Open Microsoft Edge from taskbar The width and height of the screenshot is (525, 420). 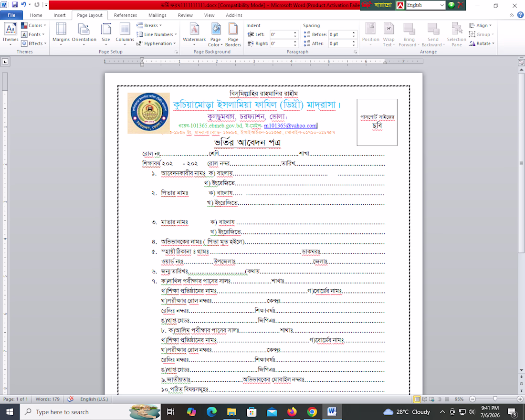coord(211,411)
